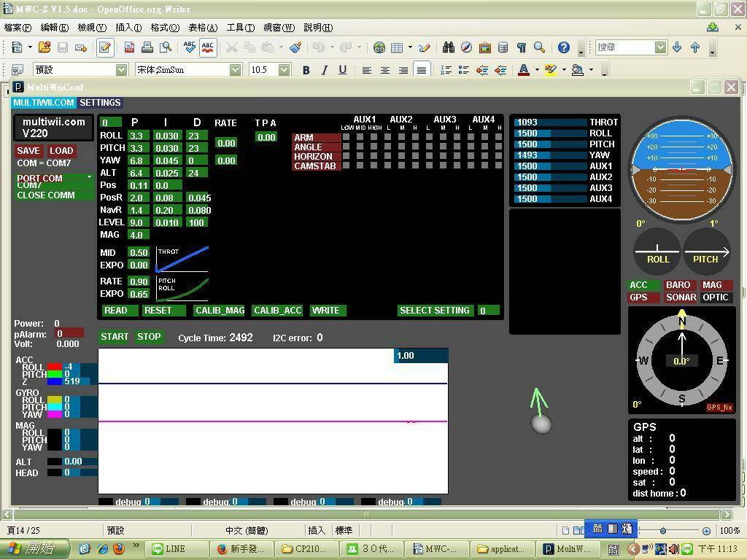This screenshot has height=560, width=747.
Task: Open the Gallery icon
Action: click(x=485, y=47)
